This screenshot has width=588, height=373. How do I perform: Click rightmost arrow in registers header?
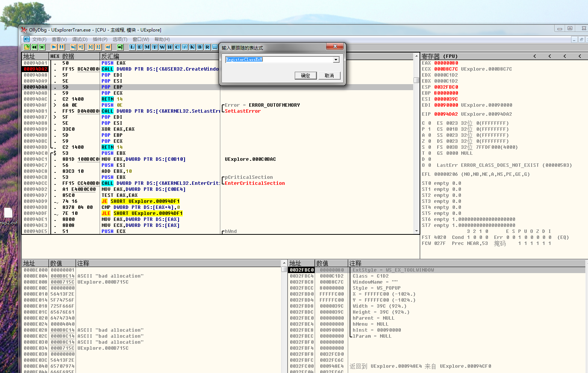[580, 56]
